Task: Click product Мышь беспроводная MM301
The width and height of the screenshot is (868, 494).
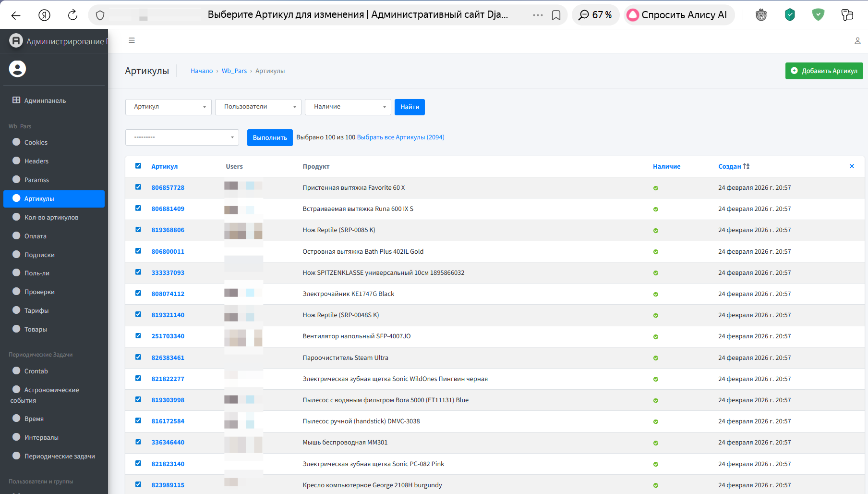Action: (x=345, y=442)
